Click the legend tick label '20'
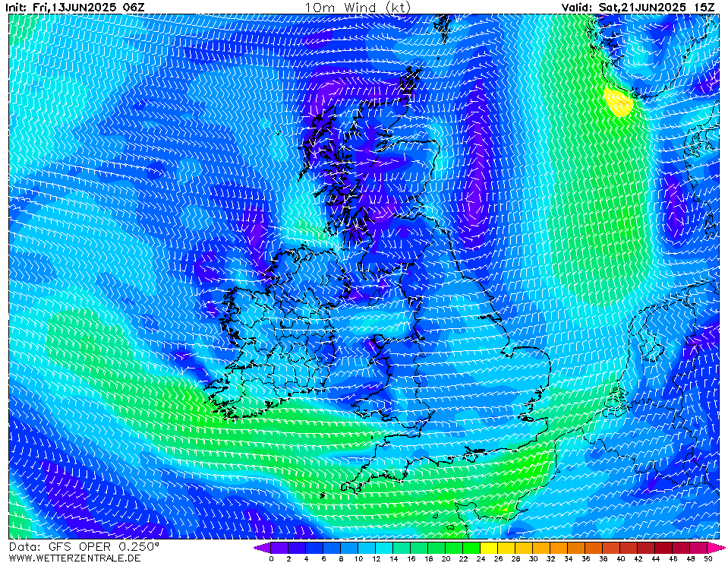Viewport: 728px width, 563px height. pos(446,558)
